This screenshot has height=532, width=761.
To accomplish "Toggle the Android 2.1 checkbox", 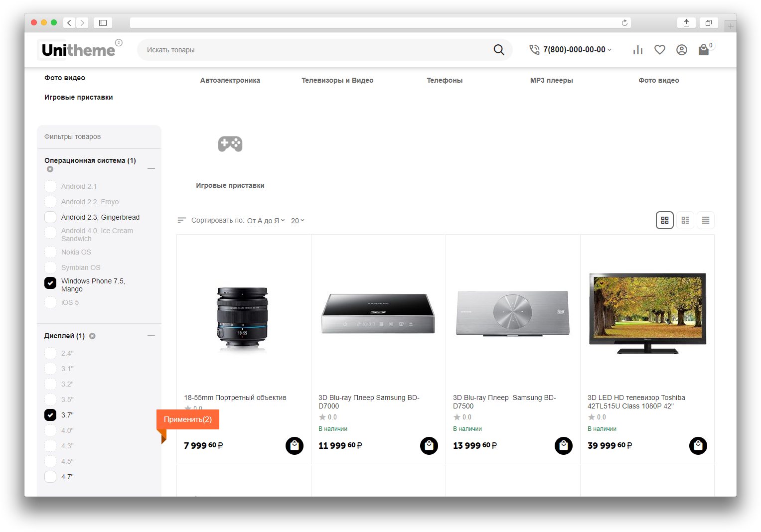I will click(x=50, y=186).
